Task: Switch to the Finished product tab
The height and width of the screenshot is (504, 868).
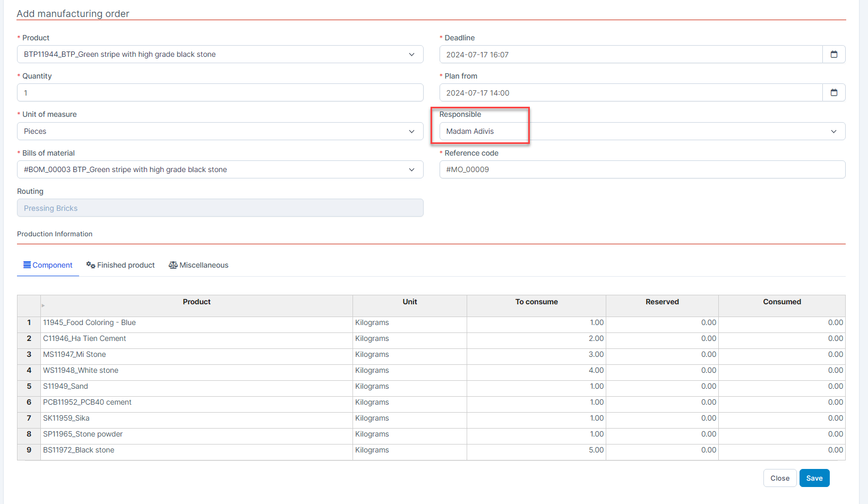Action: [126, 265]
